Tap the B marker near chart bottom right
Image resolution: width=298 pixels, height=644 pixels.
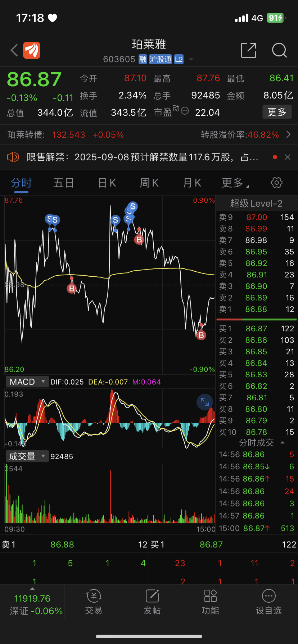tap(201, 335)
